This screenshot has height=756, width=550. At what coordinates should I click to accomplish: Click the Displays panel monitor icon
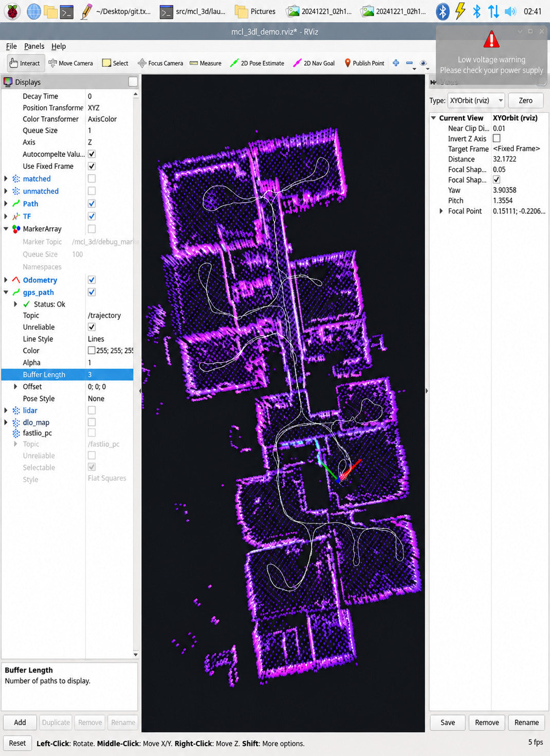coord(8,82)
